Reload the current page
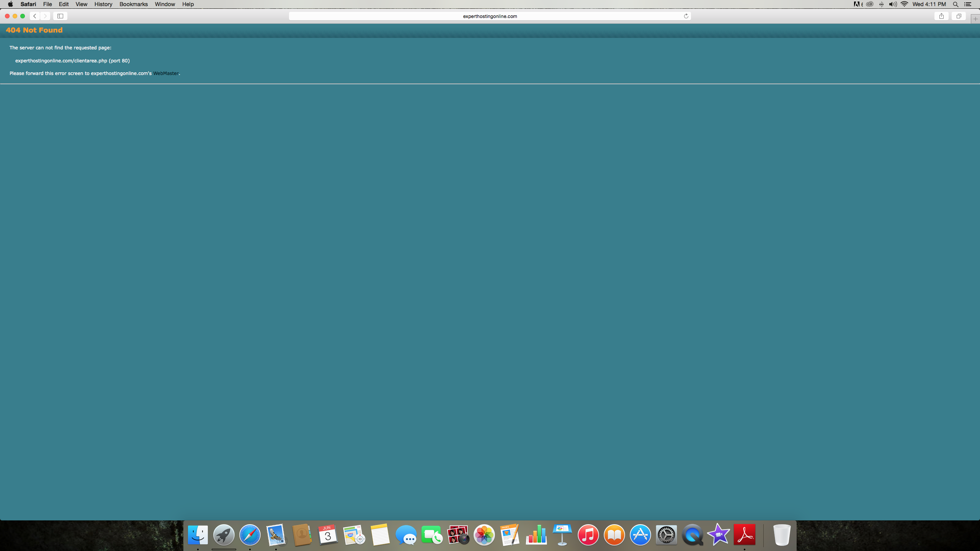Screen dimensions: 980x551 686,16
